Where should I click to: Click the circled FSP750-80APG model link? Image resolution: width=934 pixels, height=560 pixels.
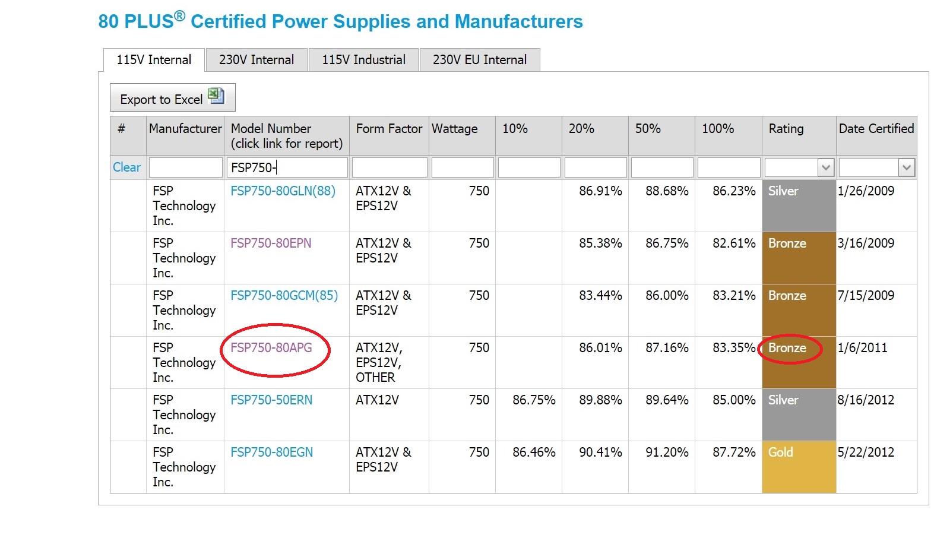pos(271,348)
